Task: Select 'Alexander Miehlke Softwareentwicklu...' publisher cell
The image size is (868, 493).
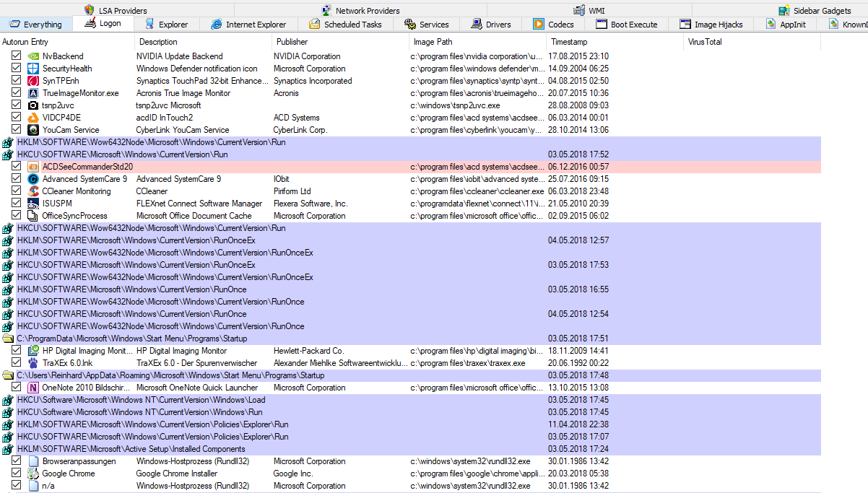Action: (340, 363)
